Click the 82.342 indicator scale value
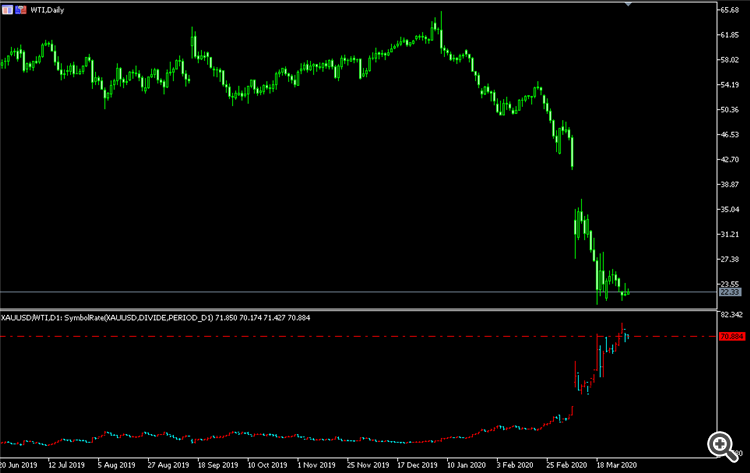The height and width of the screenshot is (473, 750). (732, 315)
